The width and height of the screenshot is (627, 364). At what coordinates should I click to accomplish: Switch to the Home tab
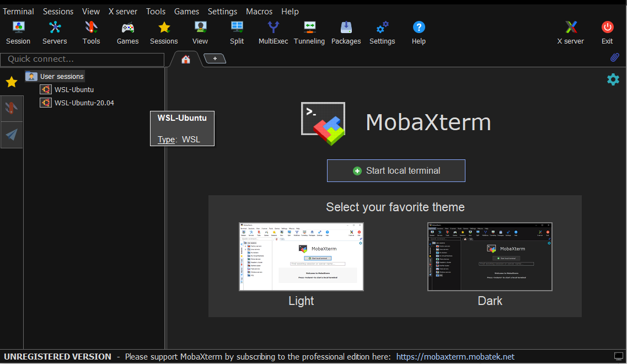coord(185,60)
